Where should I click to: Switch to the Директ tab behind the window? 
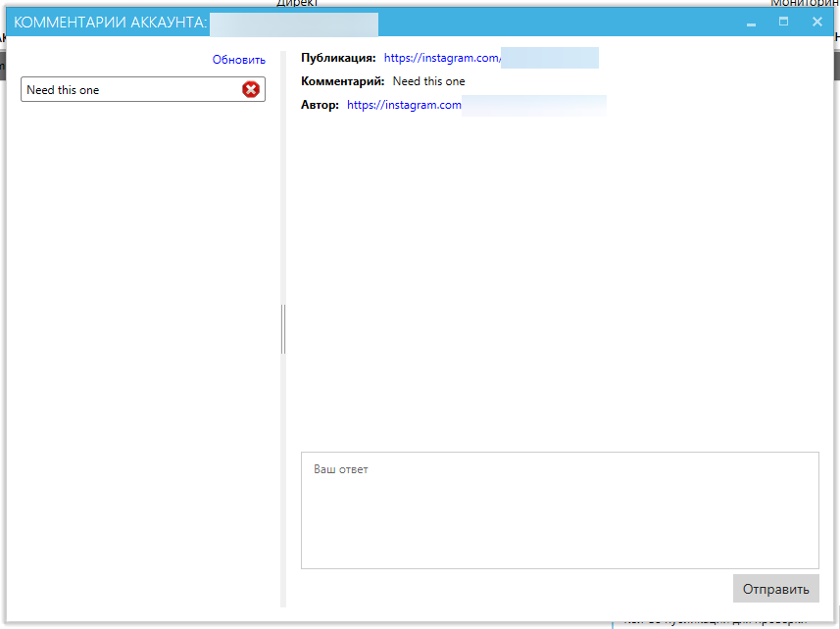(297, 4)
